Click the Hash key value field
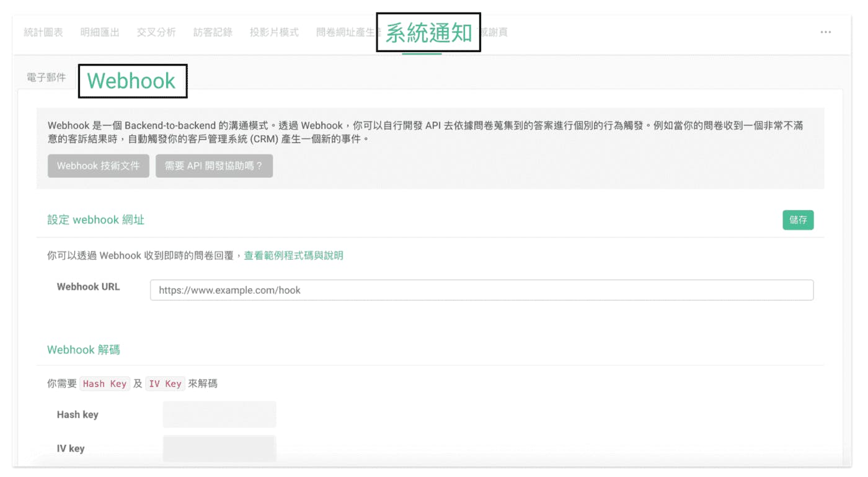868x477 pixels. (219, 414)
